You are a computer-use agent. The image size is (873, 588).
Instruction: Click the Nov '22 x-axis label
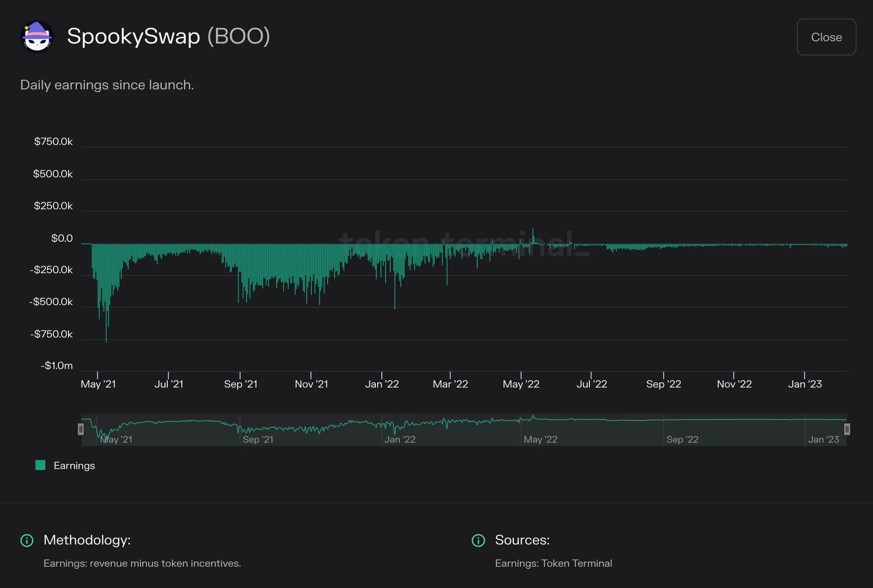(734, 384)
